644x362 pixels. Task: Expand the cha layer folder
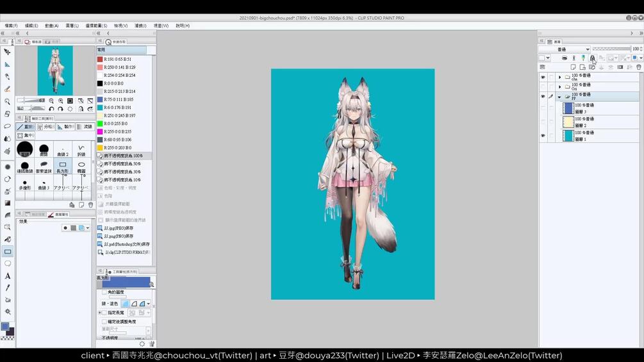559,77
